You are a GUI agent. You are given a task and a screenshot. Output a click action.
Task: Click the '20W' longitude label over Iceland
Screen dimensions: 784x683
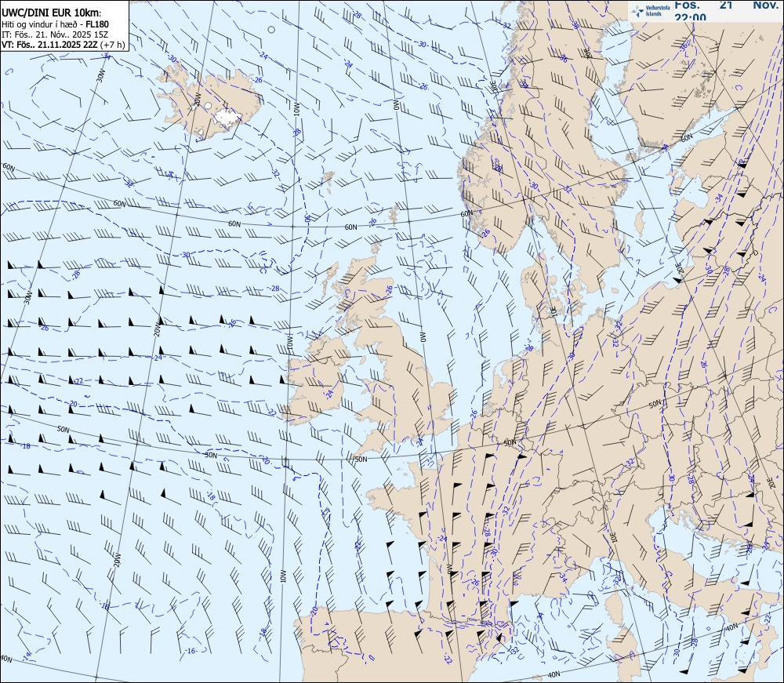coord(198,99)
